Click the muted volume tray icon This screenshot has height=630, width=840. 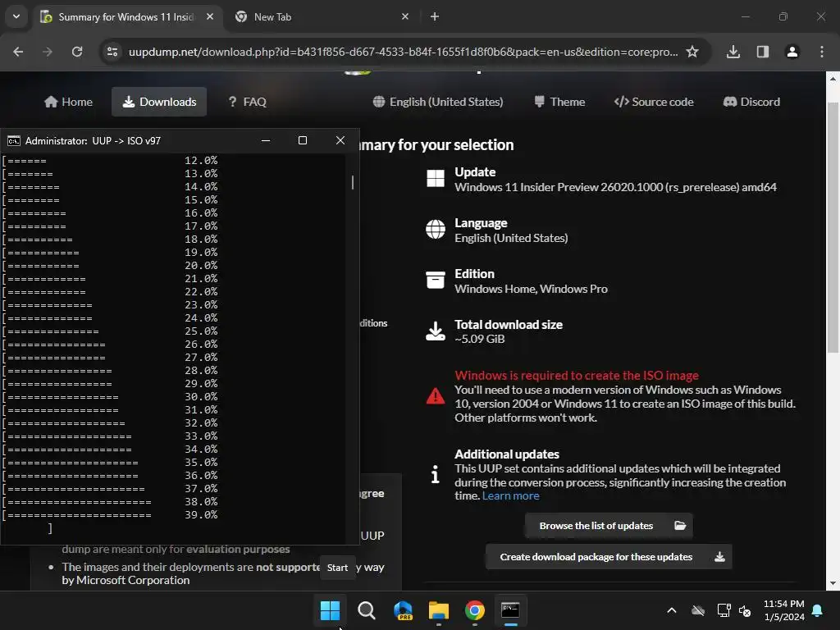(745, 610)
